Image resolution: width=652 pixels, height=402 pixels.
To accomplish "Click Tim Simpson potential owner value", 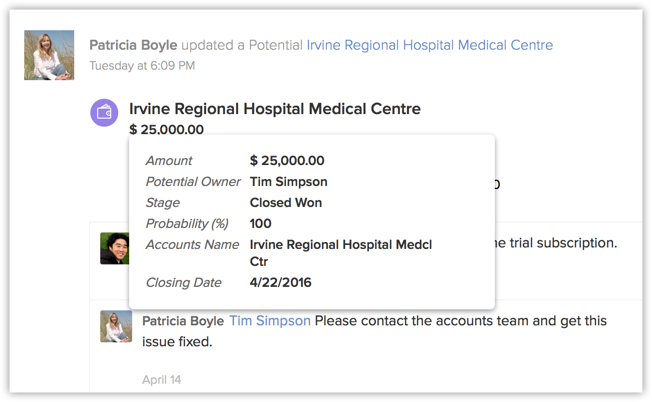I will (288, 182).
